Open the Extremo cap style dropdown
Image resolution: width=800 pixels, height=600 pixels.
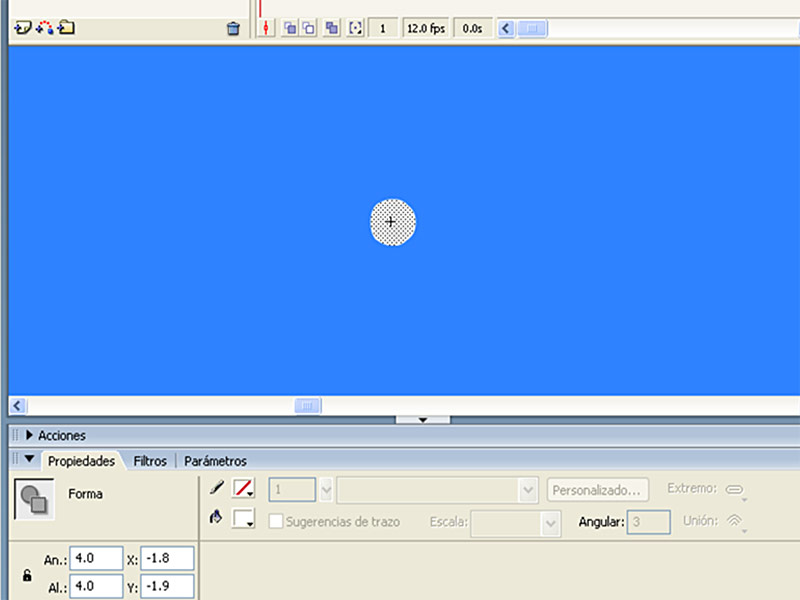click(736, 489)
